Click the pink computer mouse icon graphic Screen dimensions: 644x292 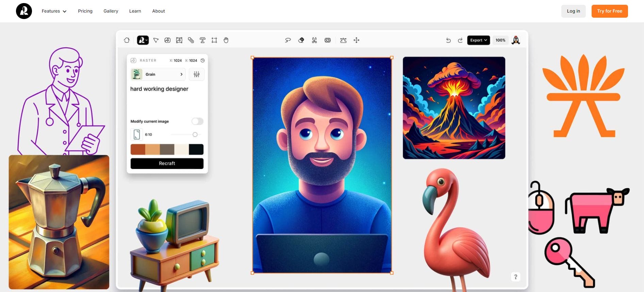(x=541, y=208)
